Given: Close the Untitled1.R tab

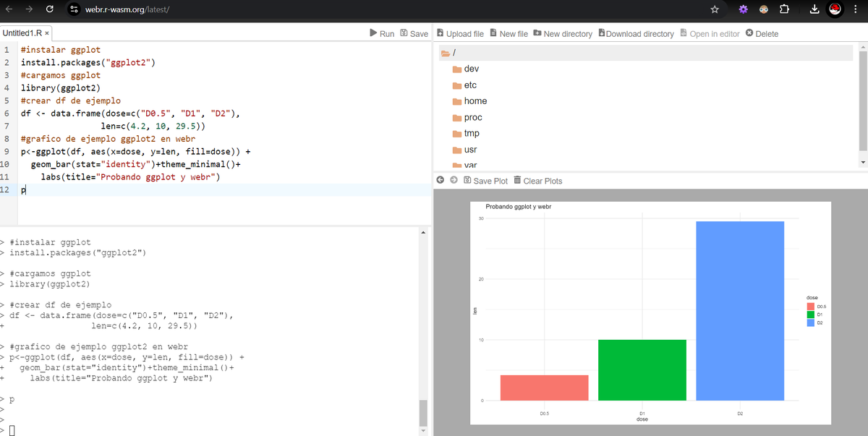Looking at the screenshot, I should (47, 33).
